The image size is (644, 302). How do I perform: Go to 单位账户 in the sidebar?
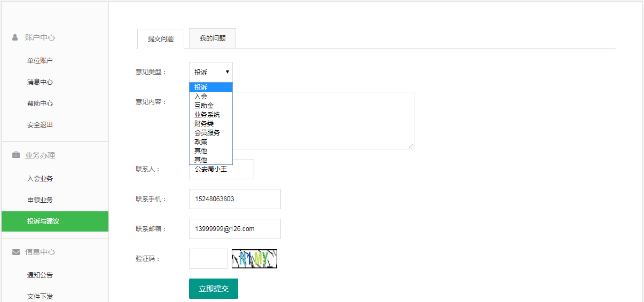coord(40,61)
